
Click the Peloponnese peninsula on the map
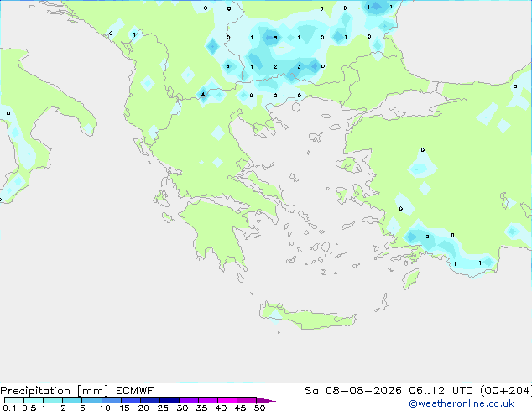click(217, 229)
